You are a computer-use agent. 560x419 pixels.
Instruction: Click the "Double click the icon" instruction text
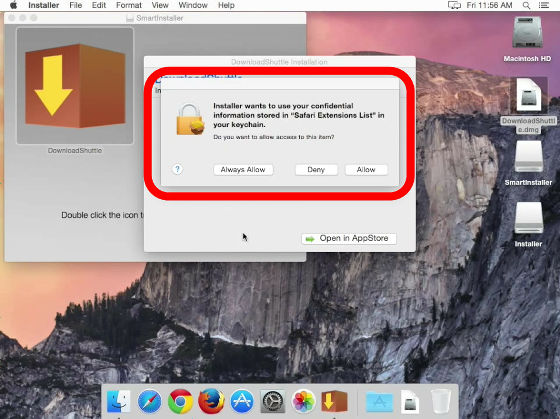click(102, 215)
